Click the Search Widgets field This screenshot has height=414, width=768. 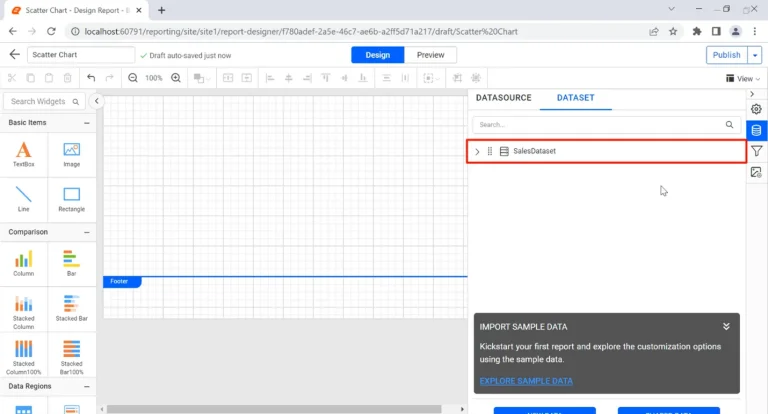[x=44, y=101]
